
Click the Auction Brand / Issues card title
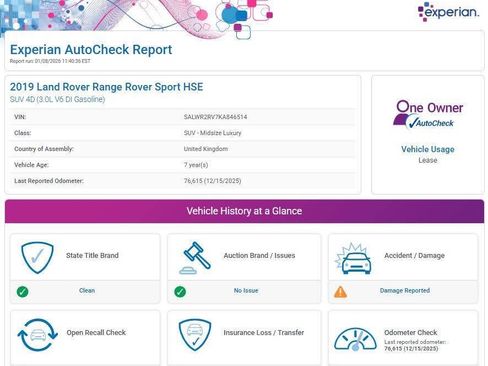pos(259,256)
